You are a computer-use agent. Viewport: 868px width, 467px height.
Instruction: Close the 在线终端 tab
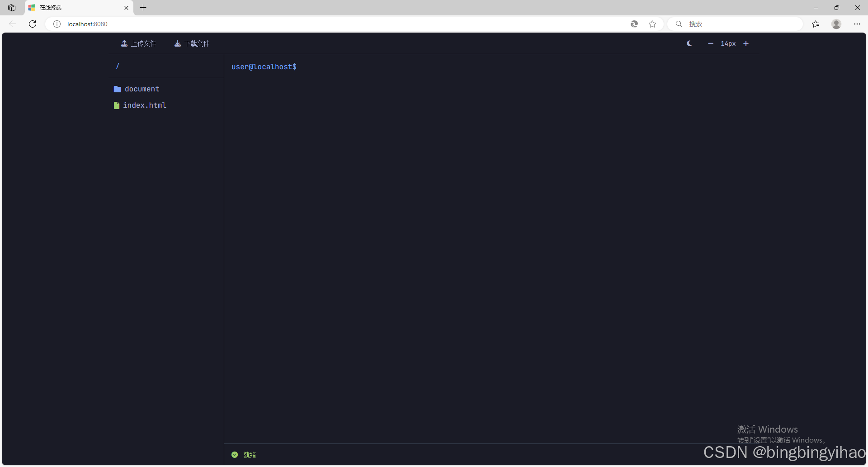tap(126, 8)
